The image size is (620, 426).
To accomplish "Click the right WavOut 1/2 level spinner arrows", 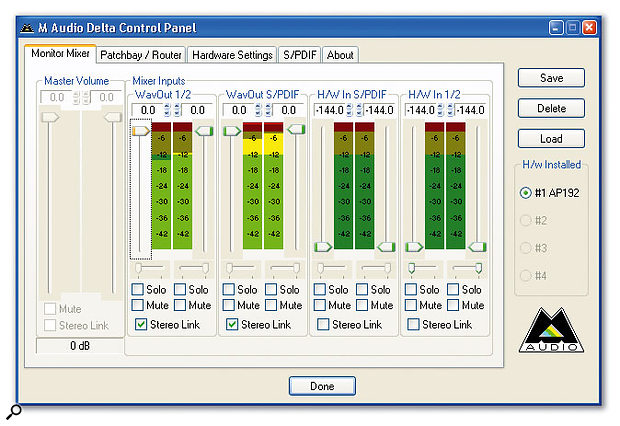I will pos(177,110).
